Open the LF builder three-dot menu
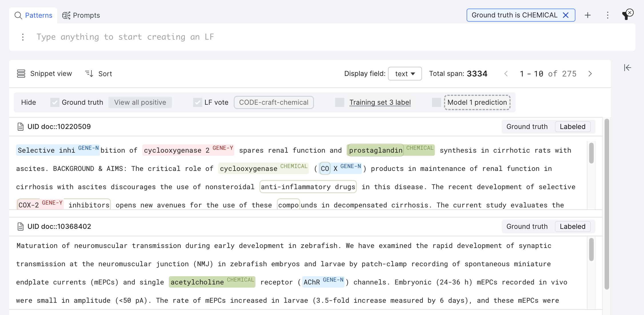644x315 pixels. click(23, 37)
